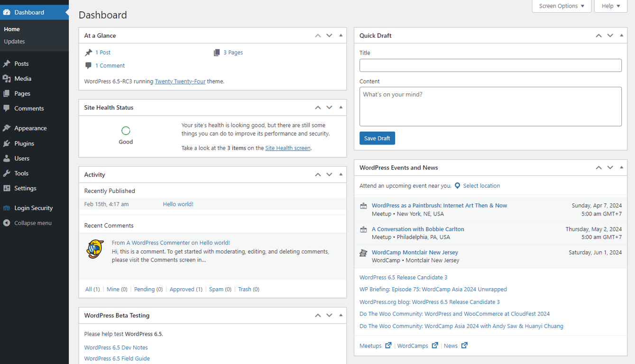This screenshot has width=635, height=364.
Task: Collapse the At a Glance panel
Action: click(341, 35)
